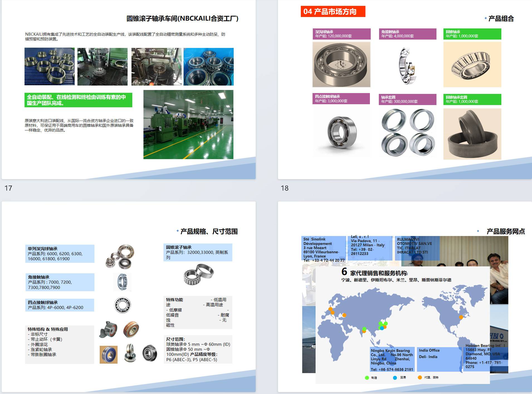Click the green '全自动装配、在线检测' banner
Screen dimensions: 532x394
(x=78, y=100)
